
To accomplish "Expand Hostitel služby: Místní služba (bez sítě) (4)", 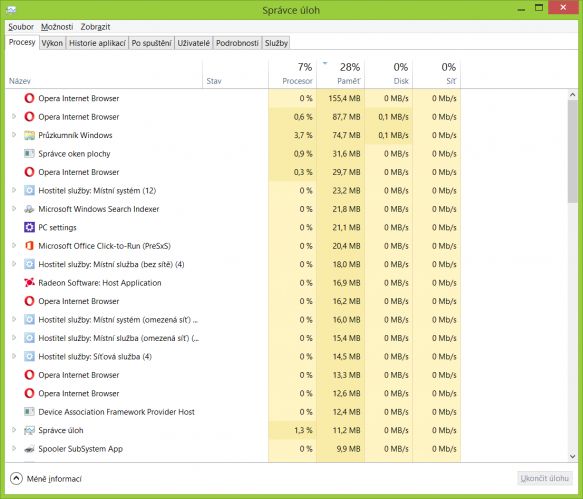I will click(14, 264).
